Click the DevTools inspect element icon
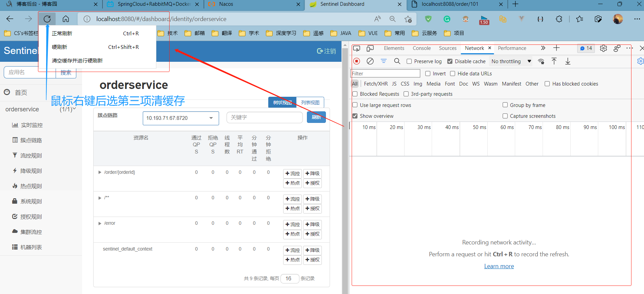The height and width of the screenshot is (294, 644). pyautogui.click(x=356, y=48)
